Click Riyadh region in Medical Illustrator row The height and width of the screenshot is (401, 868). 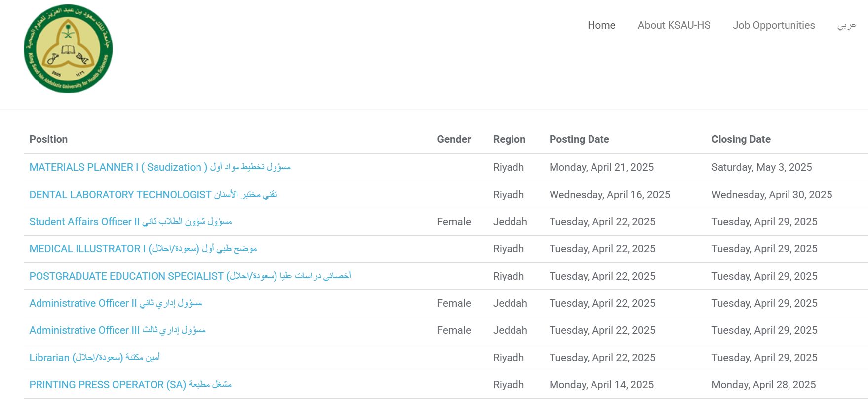pos(508,249)
